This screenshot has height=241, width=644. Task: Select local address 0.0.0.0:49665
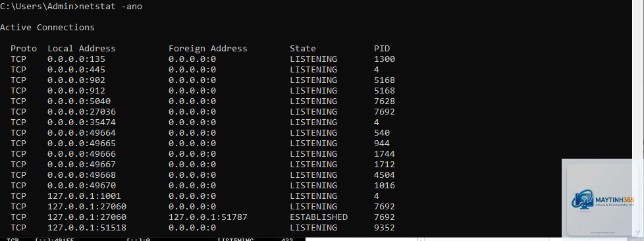click(81, 144)
